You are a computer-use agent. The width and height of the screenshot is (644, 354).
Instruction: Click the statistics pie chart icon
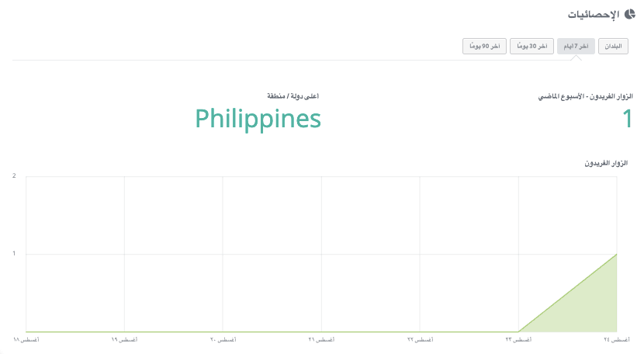click(629, 15)
